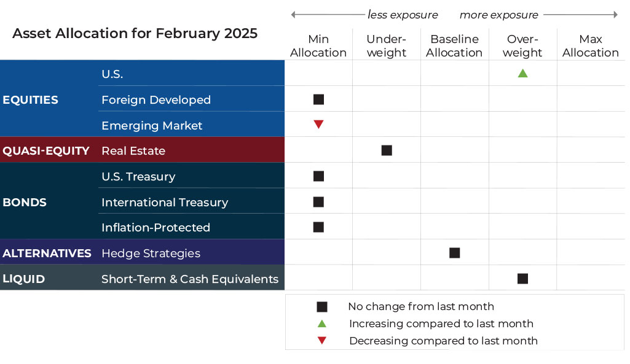
Task: Click the green triangle in the U.S. row
Action: (x=522, y=74)
